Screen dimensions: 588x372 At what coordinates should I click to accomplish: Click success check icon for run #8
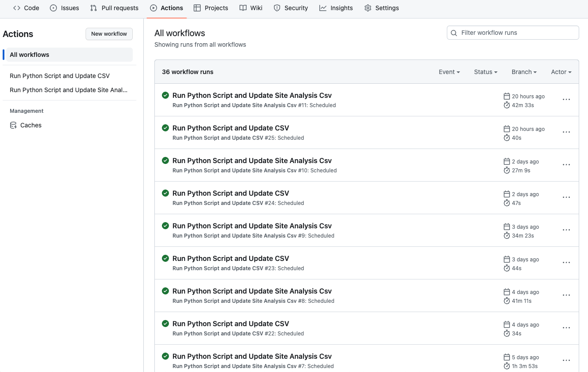point(165,291)
